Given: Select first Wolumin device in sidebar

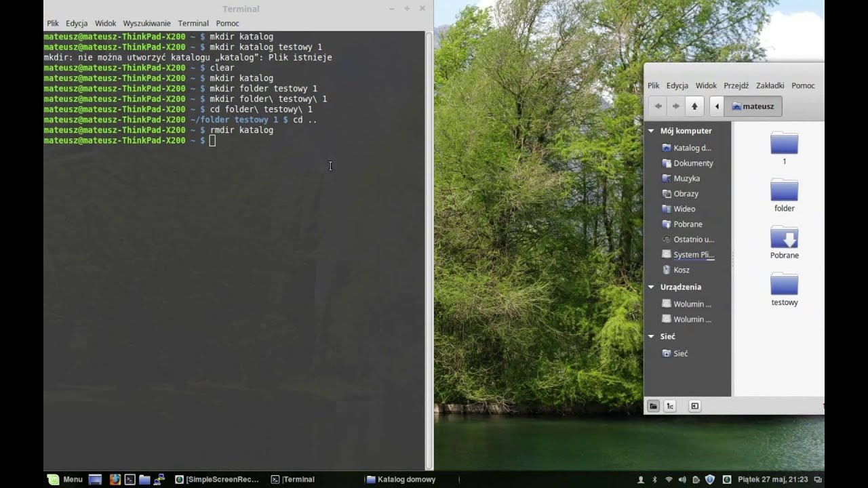Looking at the screenshot, I should tap(688, 304).
